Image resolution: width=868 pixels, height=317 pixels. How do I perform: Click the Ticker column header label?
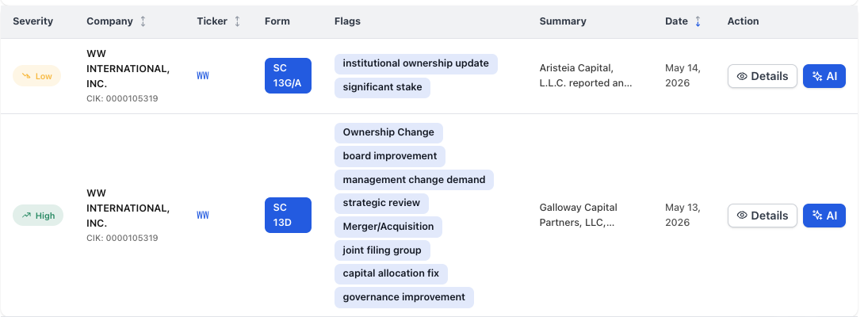pos(212,21)
